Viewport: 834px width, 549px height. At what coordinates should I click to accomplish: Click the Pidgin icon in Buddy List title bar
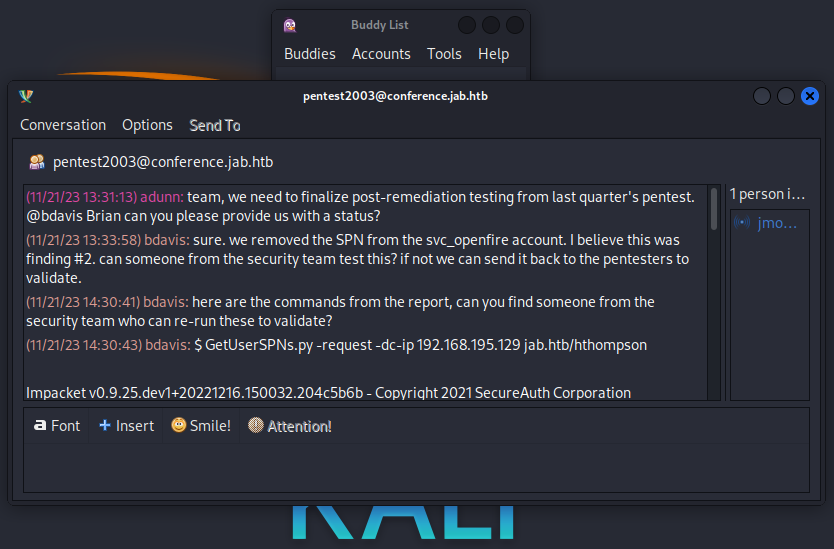point(290,25)
